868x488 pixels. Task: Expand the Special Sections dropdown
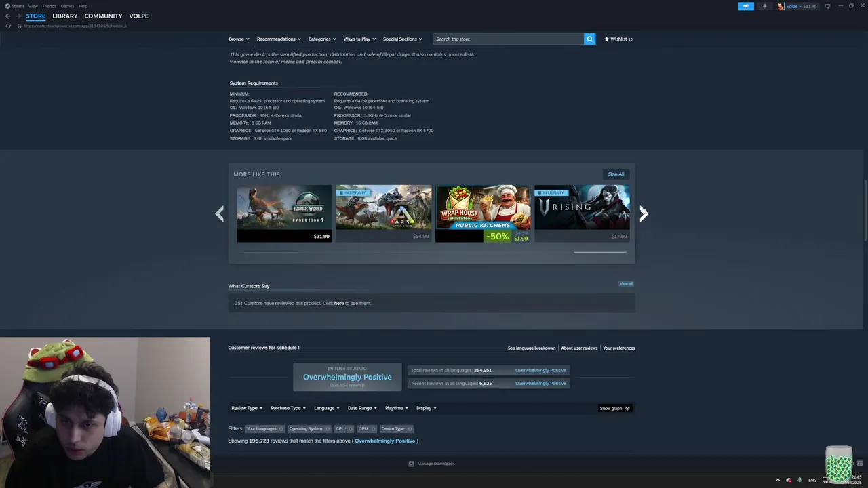(x=403, y=39)
